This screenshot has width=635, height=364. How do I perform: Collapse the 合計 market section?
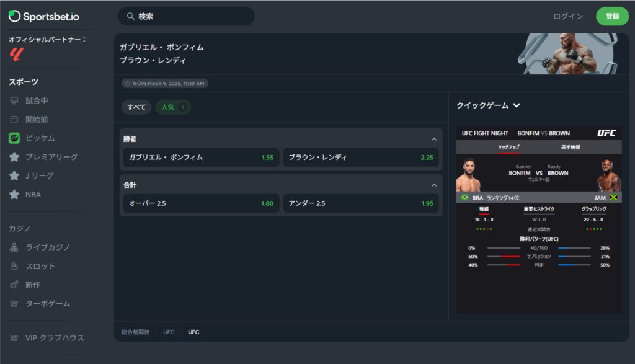coord(434,185)
